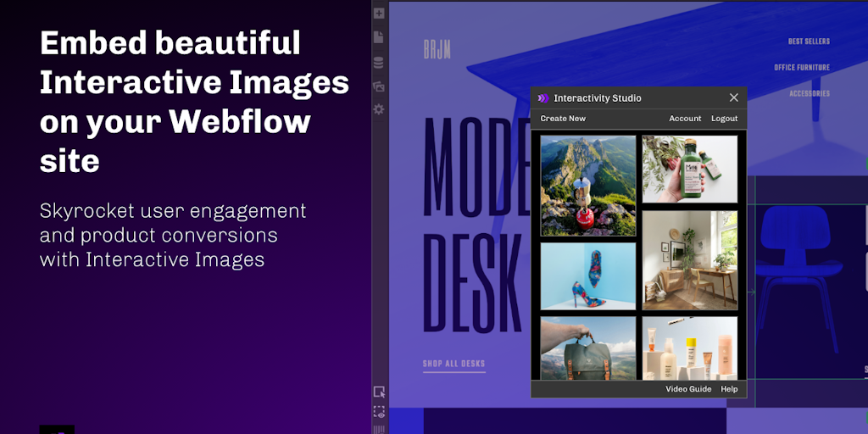Click the element selection cursor icon
This screenshot has width=868, height=434.
coord(379,392)
